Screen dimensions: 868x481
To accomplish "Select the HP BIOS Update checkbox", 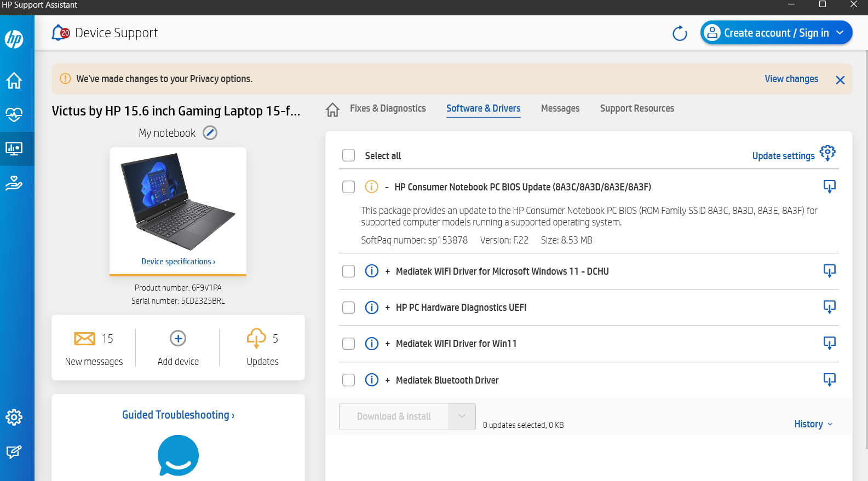I will click(349, 187).
